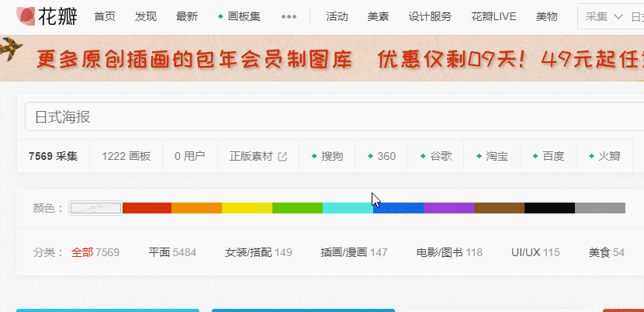Click the Huaban logo icon
Screen dimensions: 644x312
(26, 16)
